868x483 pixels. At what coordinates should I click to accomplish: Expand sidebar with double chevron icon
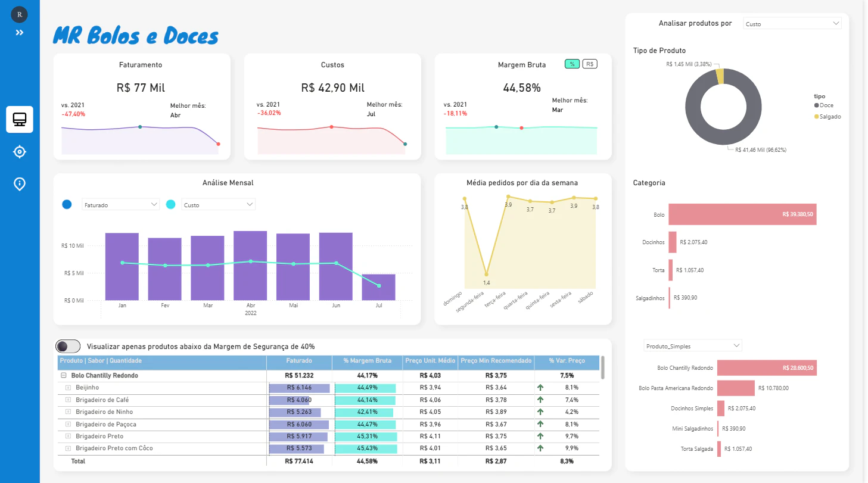coord(20,33)
